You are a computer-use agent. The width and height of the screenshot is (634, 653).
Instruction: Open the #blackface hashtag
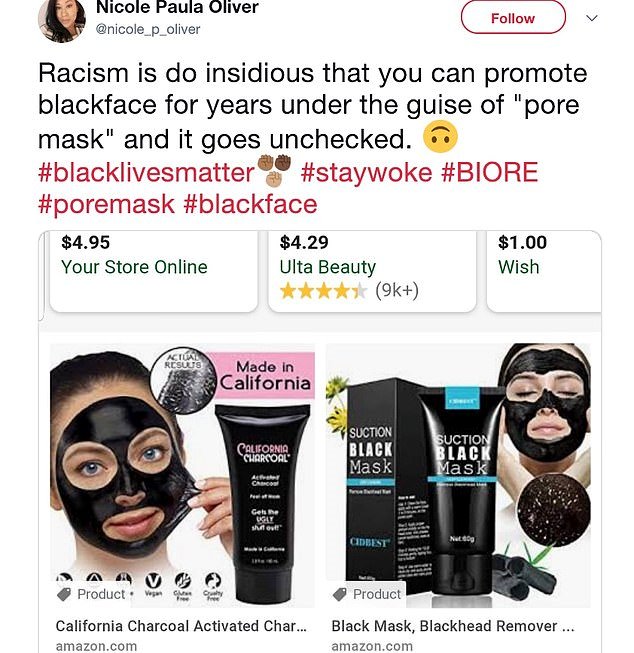pyautogui.click(x=250, y=204)
